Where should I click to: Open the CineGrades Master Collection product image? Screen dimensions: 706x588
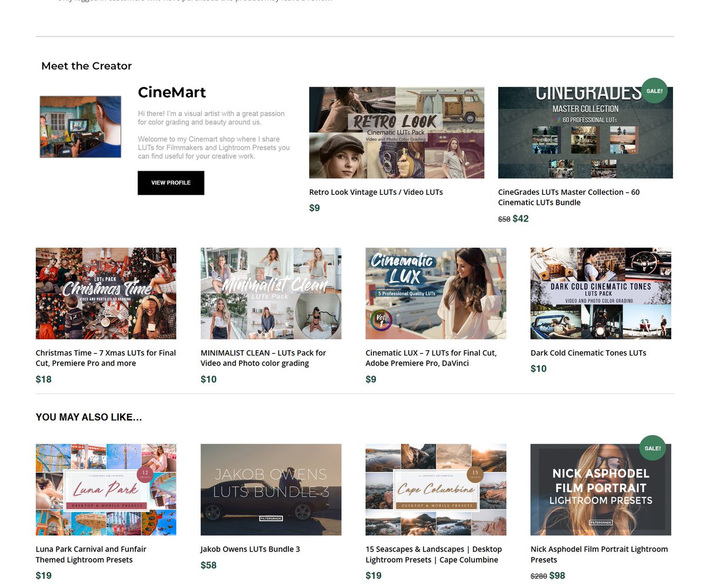[x=585, y=133]
